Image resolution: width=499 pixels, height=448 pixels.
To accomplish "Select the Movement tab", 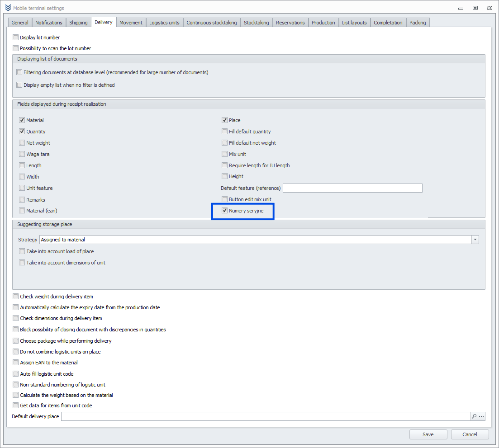I will [131, 23].
